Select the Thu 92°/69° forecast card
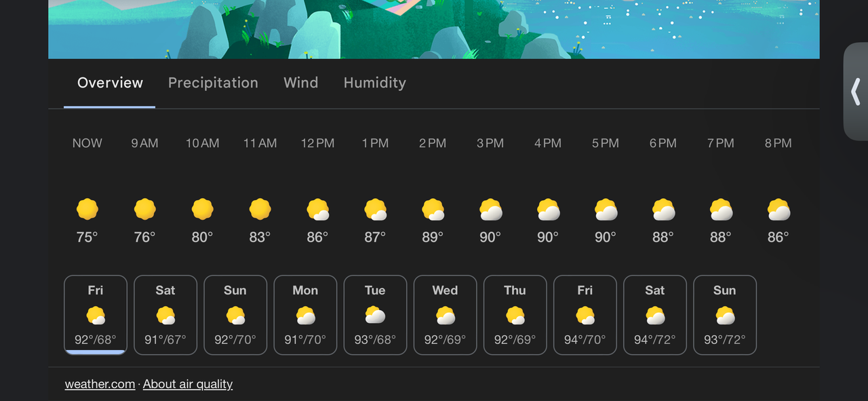 coord(515,315)
